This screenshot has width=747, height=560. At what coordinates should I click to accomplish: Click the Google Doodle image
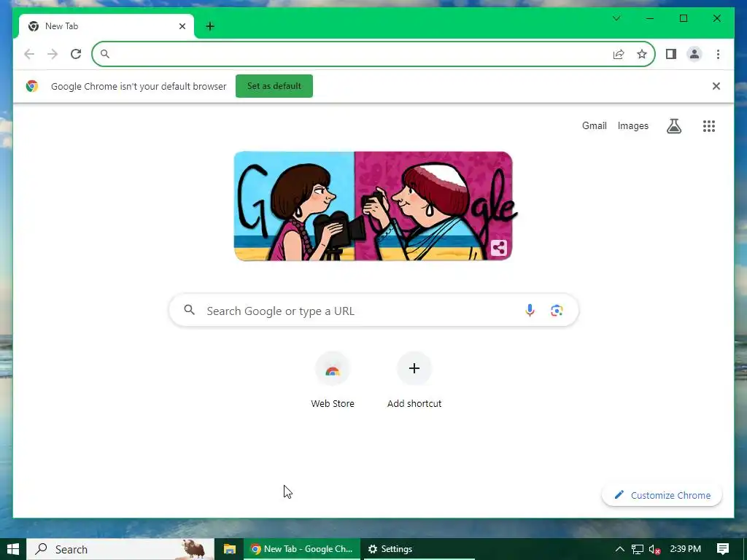(373, 206)
